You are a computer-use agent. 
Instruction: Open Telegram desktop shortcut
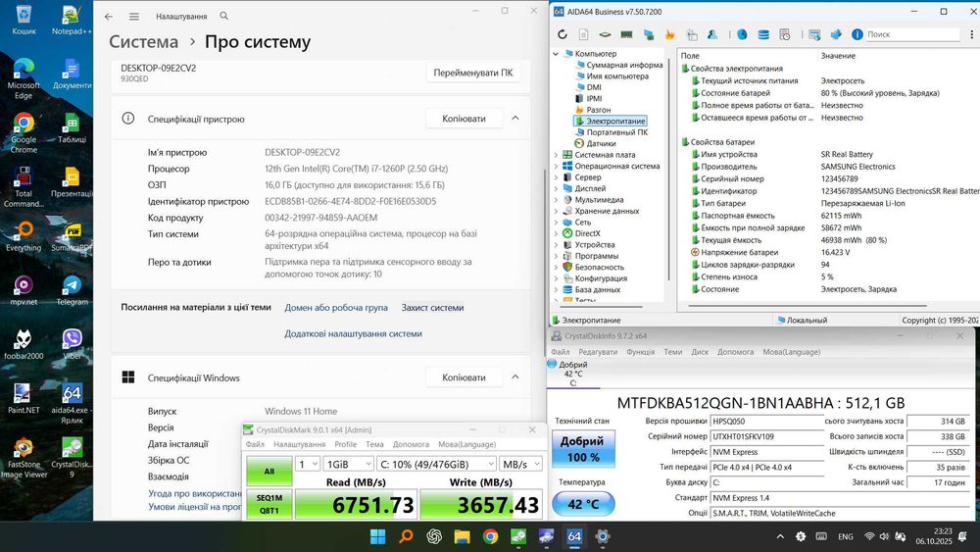click(x=72, y=290)
